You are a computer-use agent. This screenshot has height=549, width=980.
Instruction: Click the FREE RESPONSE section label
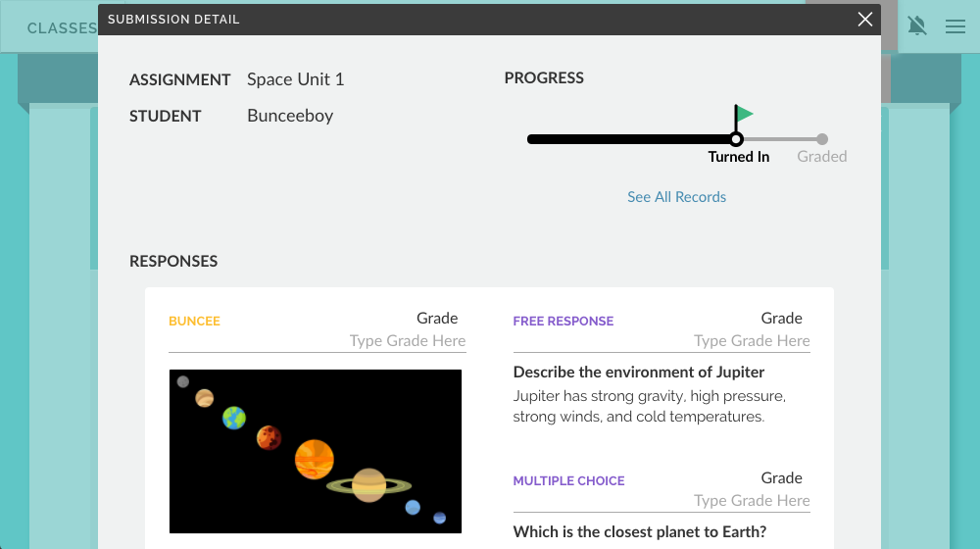[563, 322]
